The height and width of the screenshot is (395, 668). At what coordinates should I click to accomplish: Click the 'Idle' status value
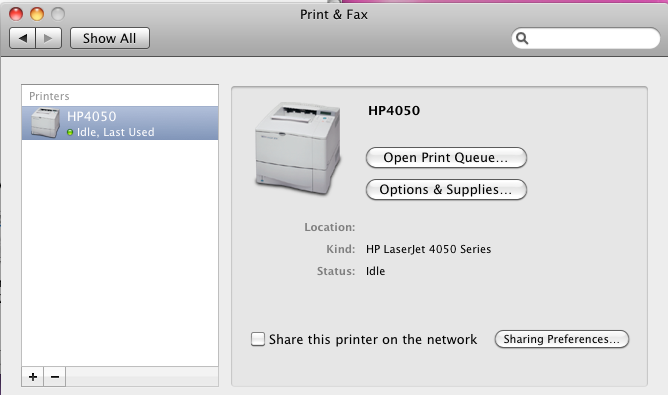[375, 271]
